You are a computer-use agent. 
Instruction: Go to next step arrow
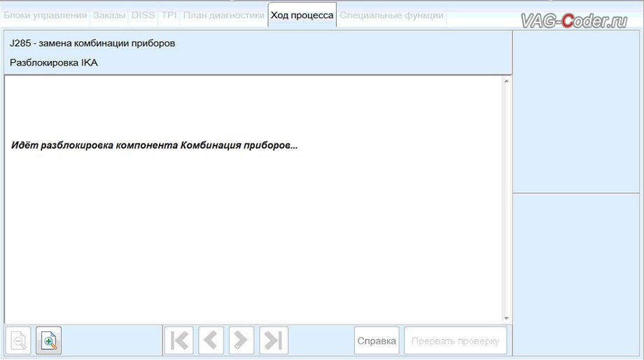point(241,340)
